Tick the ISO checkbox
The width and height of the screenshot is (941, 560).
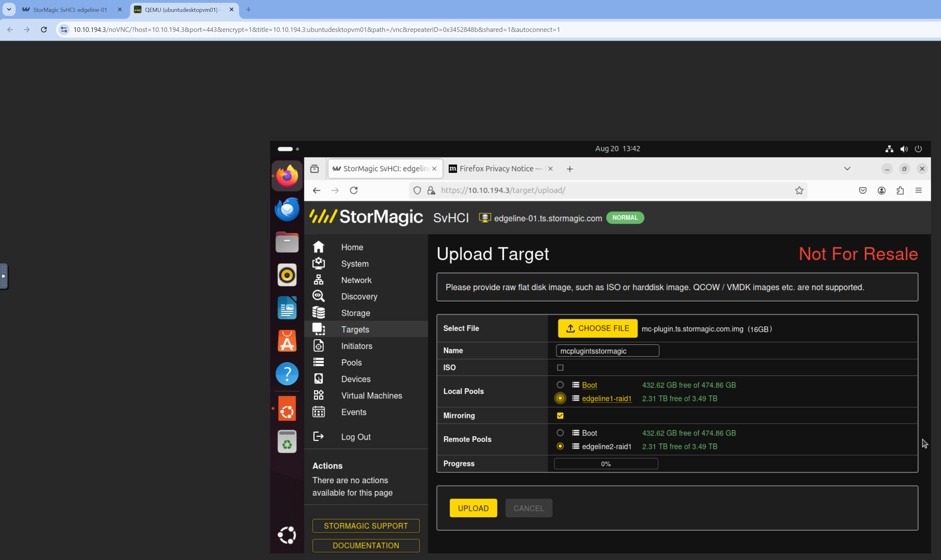point(560,367)
